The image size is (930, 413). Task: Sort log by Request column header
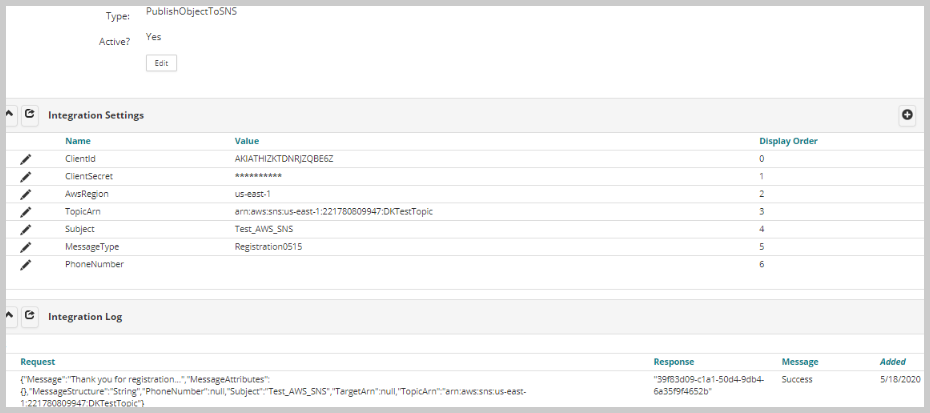click(38, 361)
